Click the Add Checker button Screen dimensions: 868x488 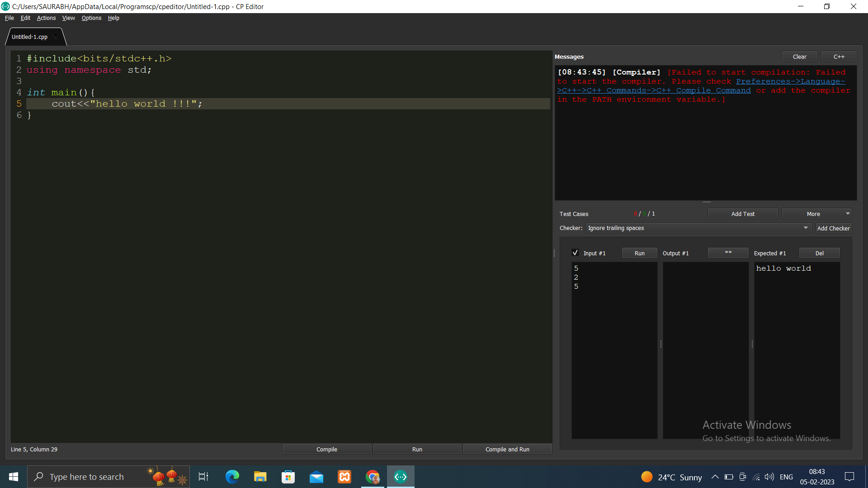[x=833, y=228]
